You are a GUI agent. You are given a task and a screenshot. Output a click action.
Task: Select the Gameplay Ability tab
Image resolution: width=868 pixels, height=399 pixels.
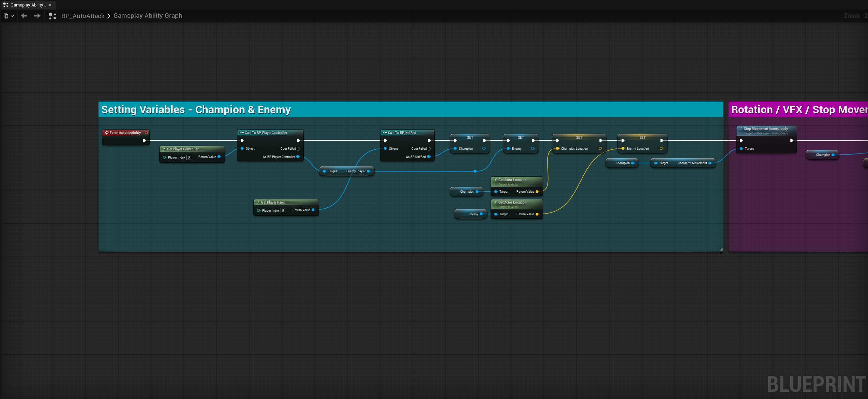coord(28,5)
